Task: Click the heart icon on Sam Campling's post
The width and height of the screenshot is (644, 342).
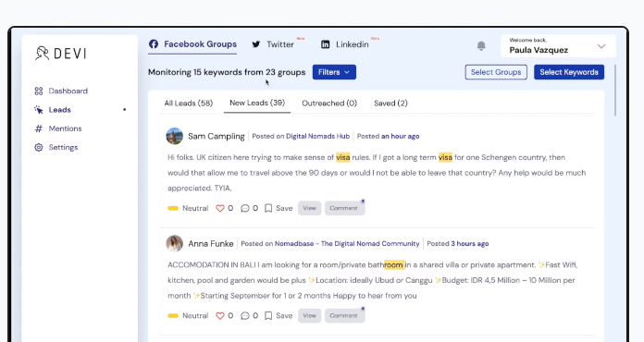Action: pyautogui.click(x=220, y=208)
